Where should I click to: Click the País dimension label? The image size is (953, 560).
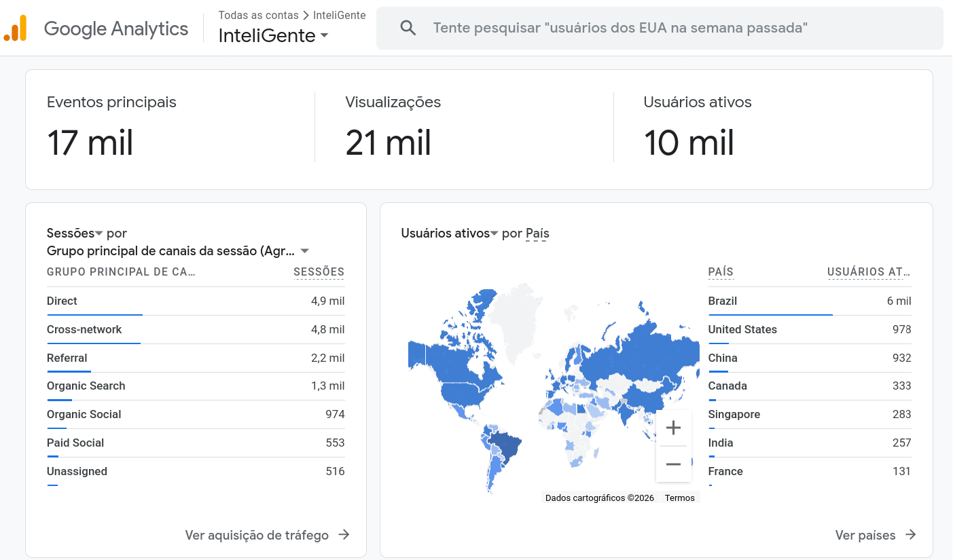[x=537, y=234]
